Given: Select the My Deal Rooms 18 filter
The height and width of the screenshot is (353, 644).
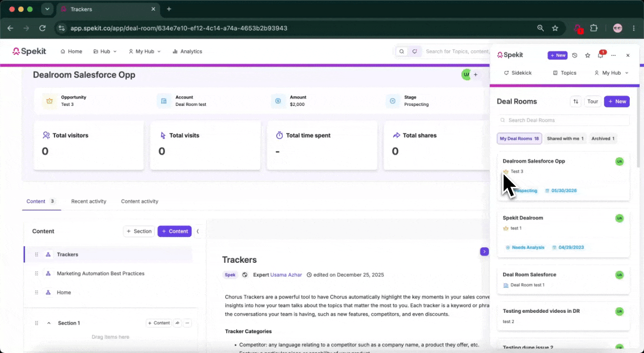Looking at the screenshot, I should pos(519,139).
